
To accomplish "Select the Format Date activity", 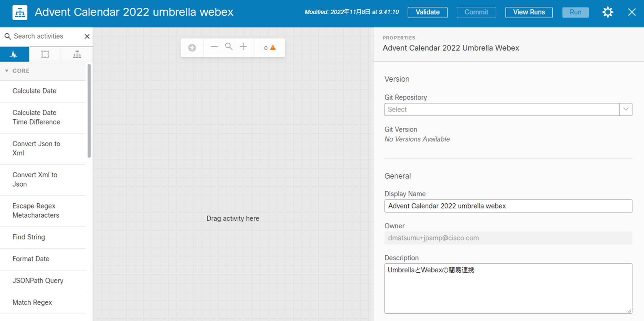I will click(x=43, y=259).
